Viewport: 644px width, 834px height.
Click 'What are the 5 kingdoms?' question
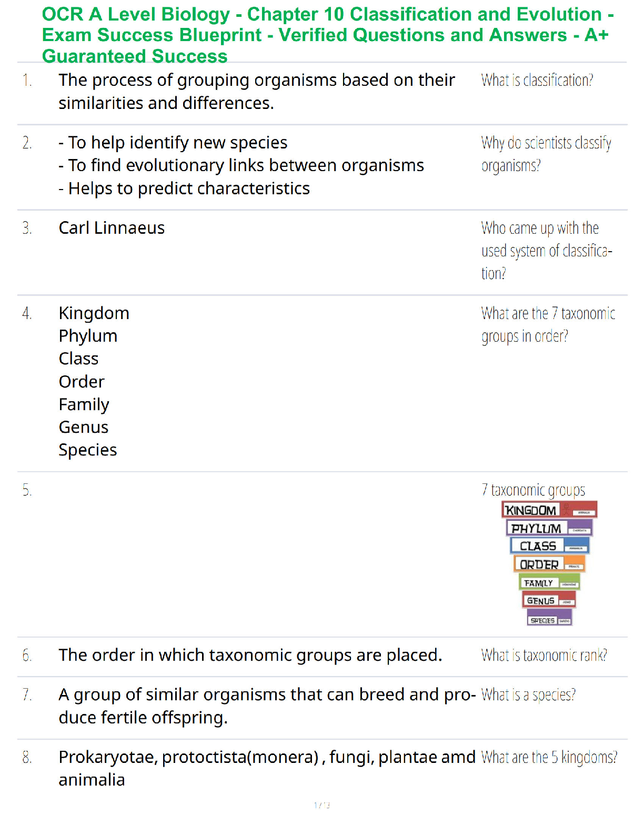tap(549, 757)
